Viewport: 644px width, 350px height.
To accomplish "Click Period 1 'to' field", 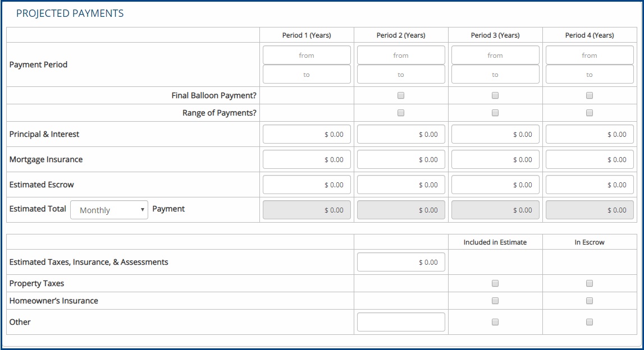I will tap(307, 74).
